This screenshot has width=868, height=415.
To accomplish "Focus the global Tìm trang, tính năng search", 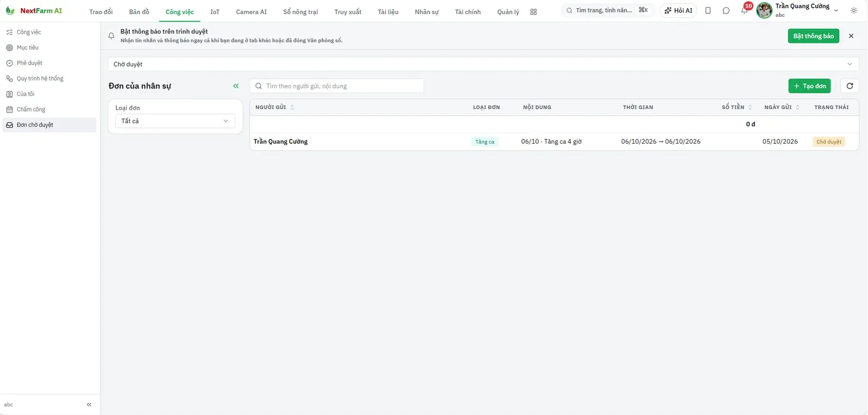I will (608, 10).
